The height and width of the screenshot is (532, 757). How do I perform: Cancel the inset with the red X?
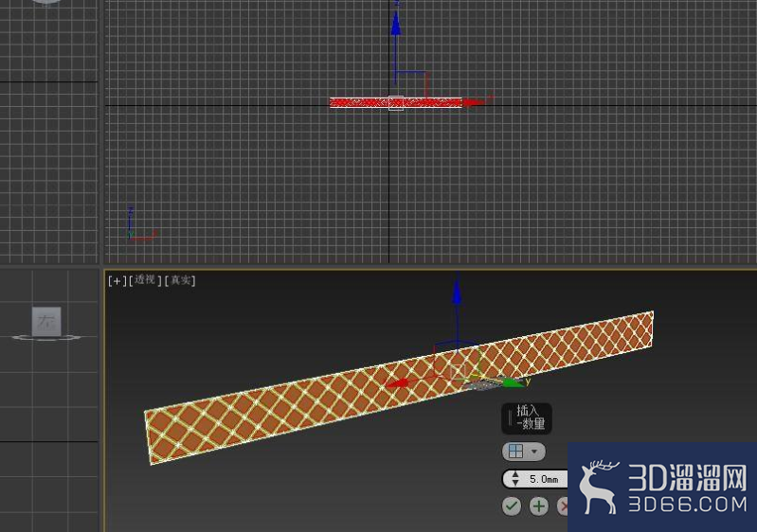click(563, 505)
